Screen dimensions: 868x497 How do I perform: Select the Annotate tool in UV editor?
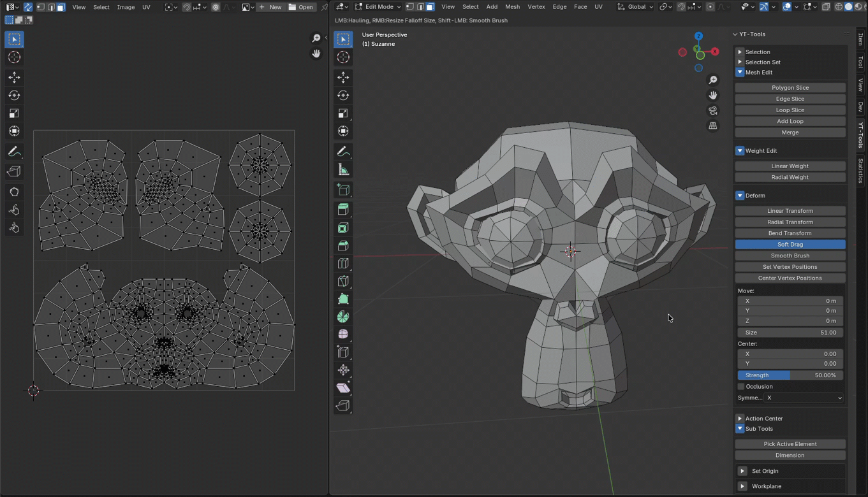click(x=14, y=152)
